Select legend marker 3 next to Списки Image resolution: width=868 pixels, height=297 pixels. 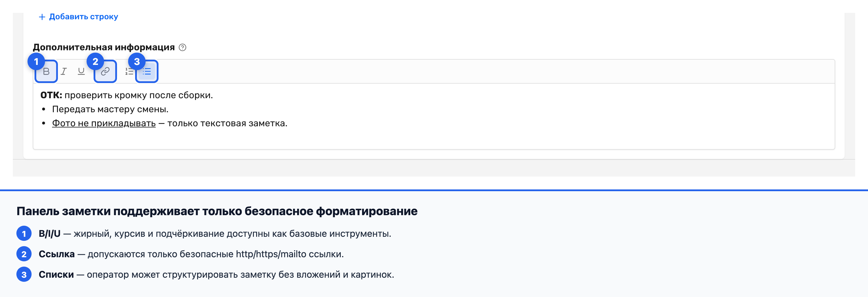pos(24,275)
